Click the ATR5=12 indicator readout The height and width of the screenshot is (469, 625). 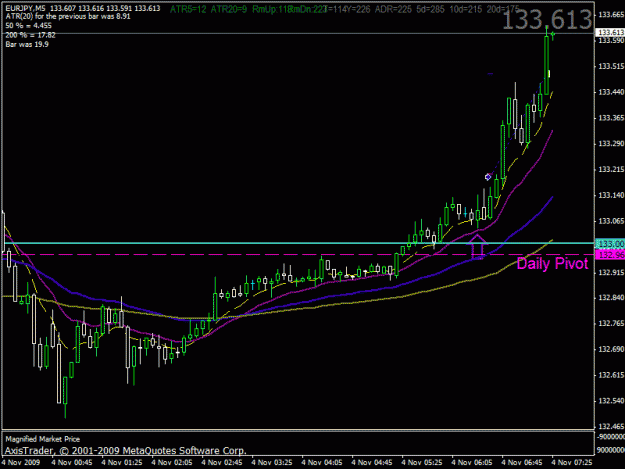(x=188, y=9)
